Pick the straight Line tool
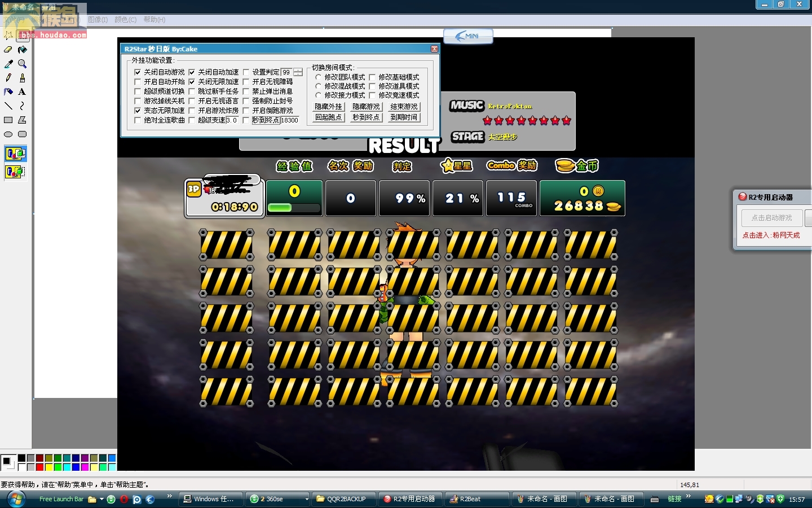 [8, 106]
